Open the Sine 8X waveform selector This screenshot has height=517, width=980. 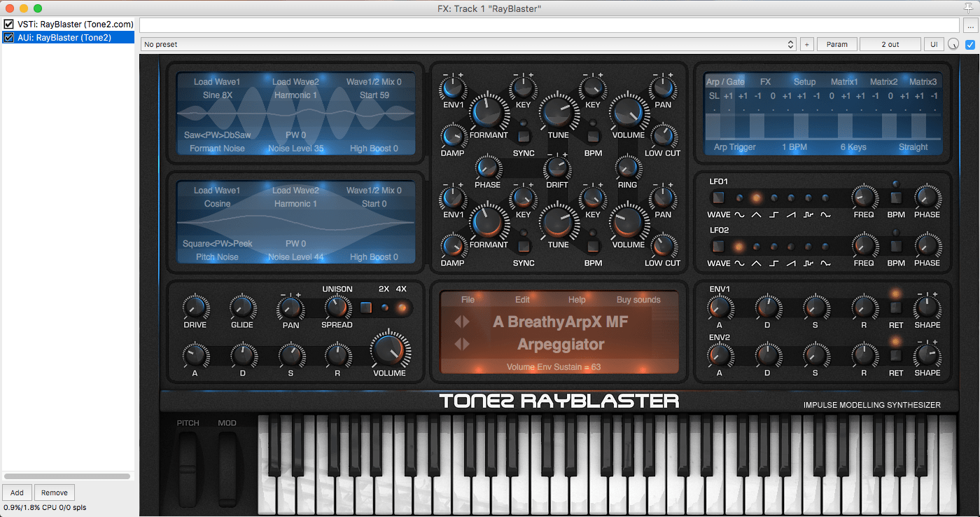point(218,95)
